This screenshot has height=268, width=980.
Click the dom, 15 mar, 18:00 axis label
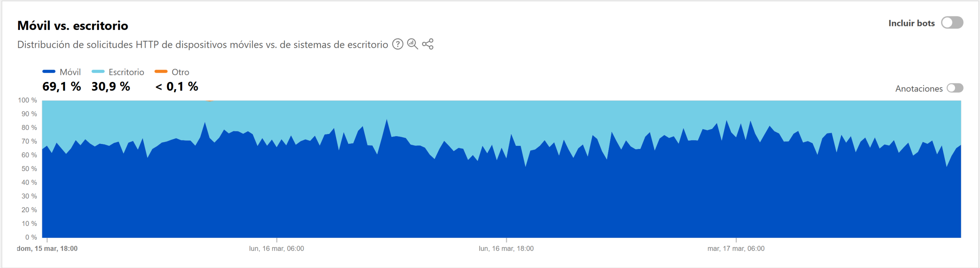coord(47,249)
